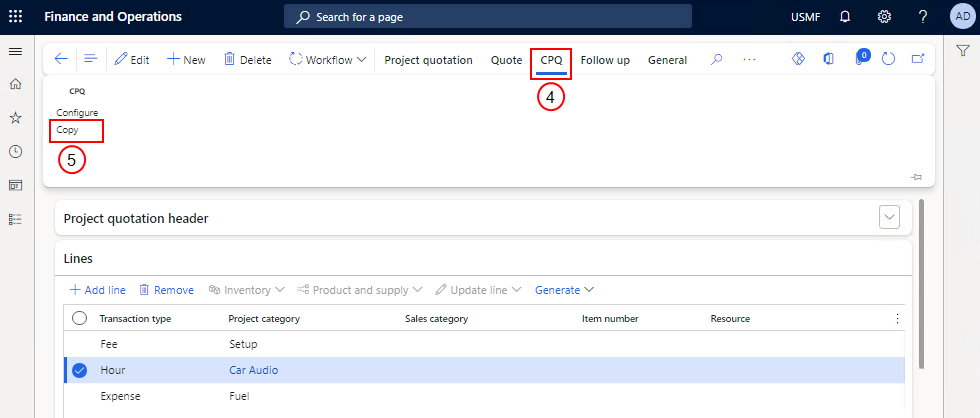The height and width of the screenshot is (418, 980).
Task: Show the list pane icon
Action: [91, 59]
